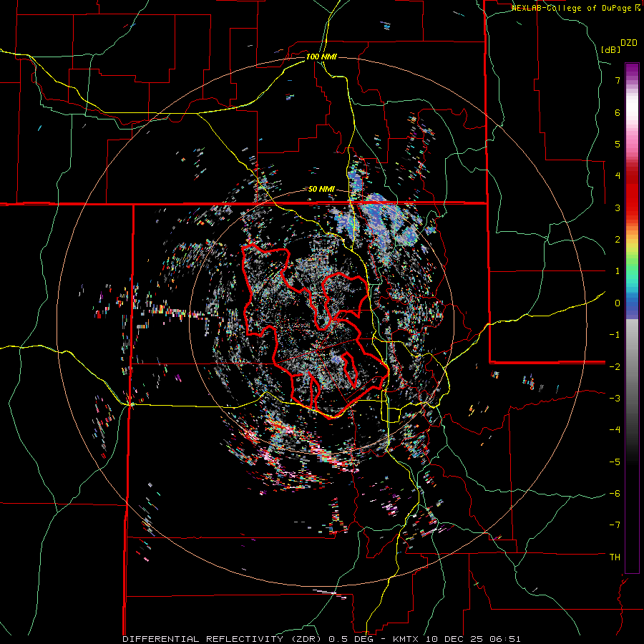Image resolution: width=644 pixels, height=644 pixels.
Task: Click the [dB] units label
Action: coord(611,49)
